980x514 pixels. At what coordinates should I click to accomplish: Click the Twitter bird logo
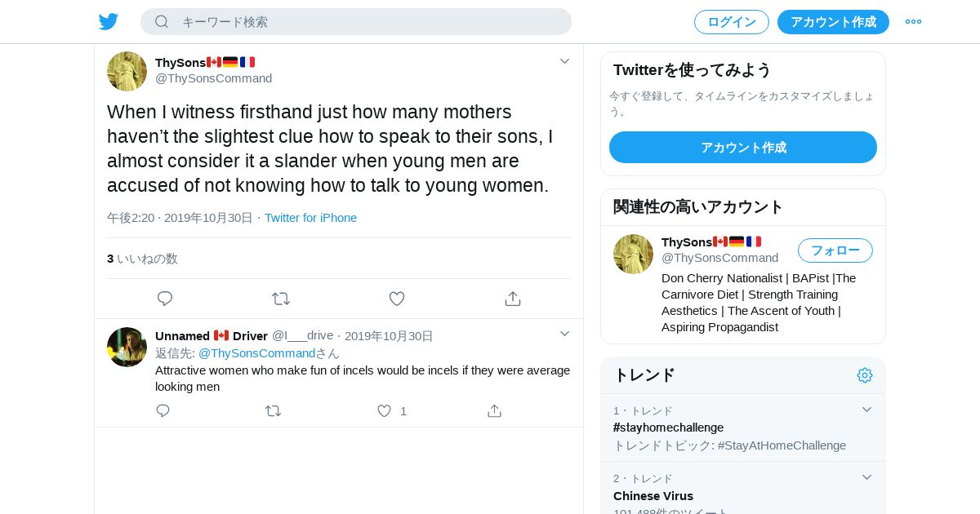(x=109, y=22)
